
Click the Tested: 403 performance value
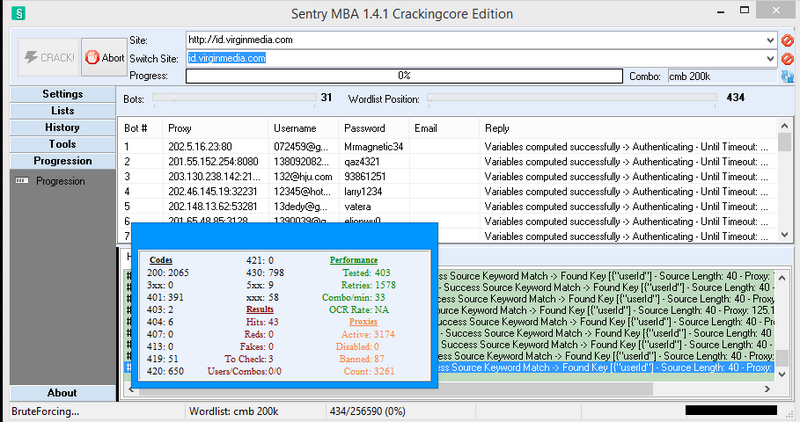(366, 272)
